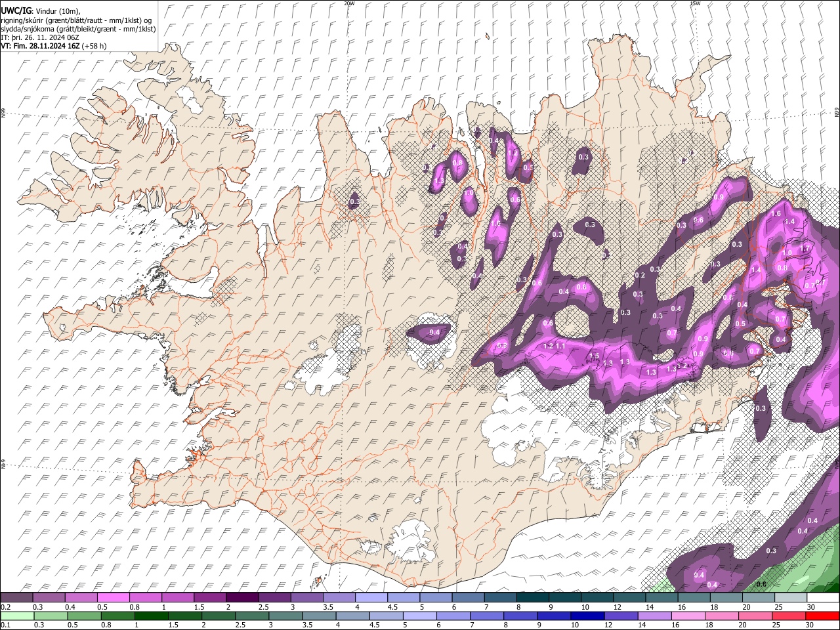Click the lower legend swatch between 4 and 4.5
This screenshot has height=630, width=840.
click(x=352, y=616)
